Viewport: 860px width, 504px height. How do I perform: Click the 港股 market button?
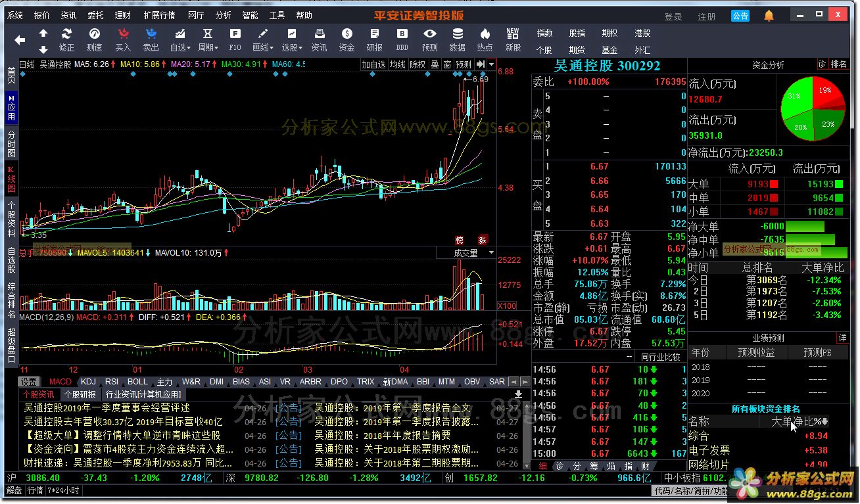[642, 33]
